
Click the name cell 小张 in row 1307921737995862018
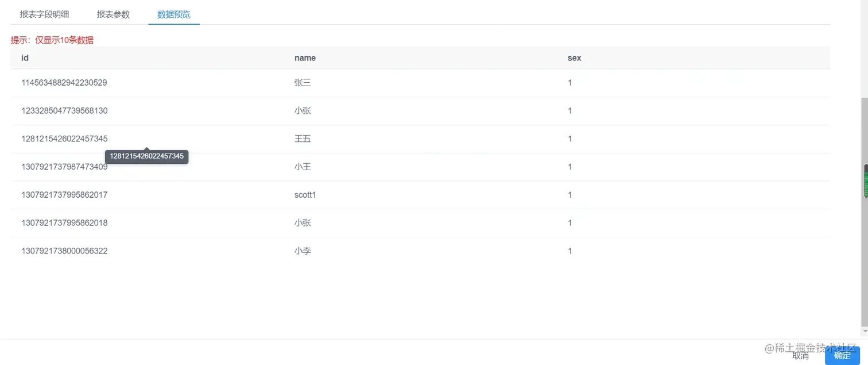(x=303, y=223)
